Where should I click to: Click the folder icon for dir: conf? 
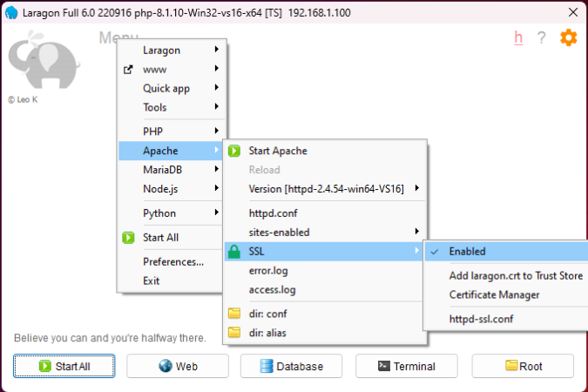click(x=234, y=314)
